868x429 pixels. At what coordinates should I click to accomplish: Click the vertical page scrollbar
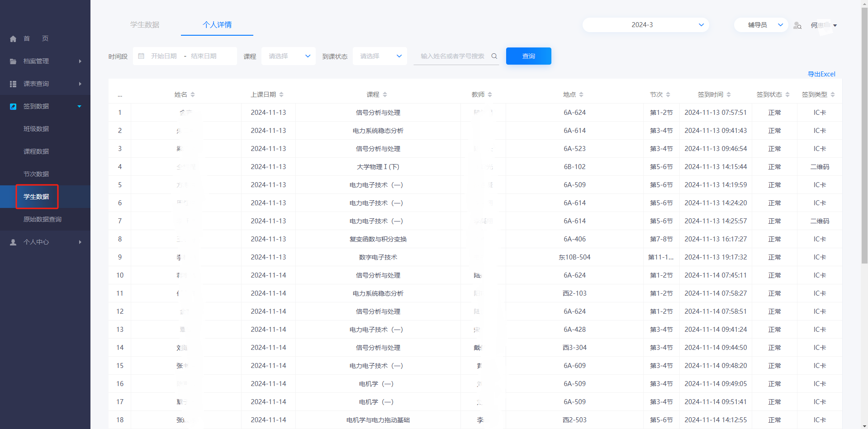click(864, 136)
